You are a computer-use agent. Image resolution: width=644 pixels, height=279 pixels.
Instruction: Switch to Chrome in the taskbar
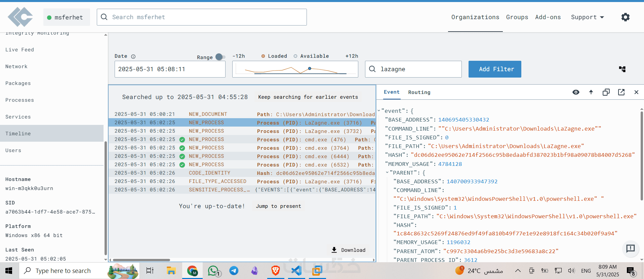(192, 271)
